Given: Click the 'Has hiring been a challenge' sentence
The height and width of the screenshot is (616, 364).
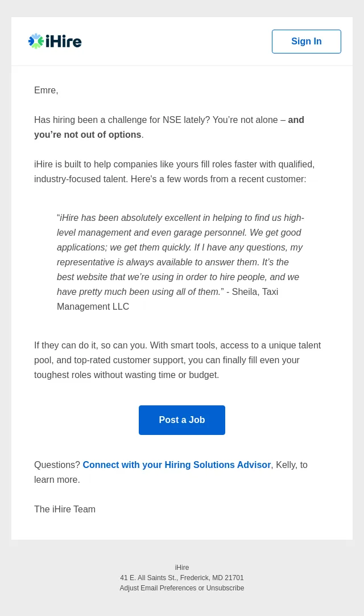Looking at the screenshot, I should (169, 128).
